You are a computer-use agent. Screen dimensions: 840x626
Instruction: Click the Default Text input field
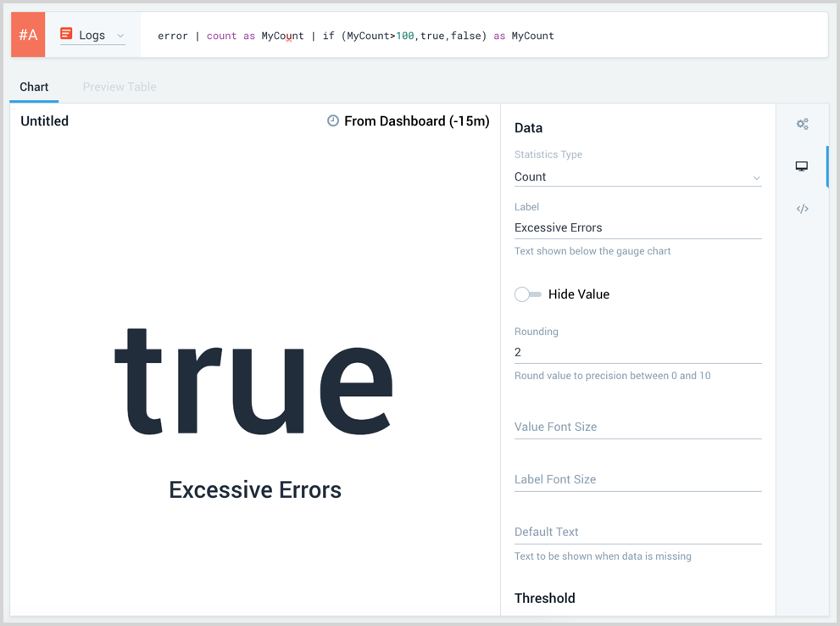point(637,532)
